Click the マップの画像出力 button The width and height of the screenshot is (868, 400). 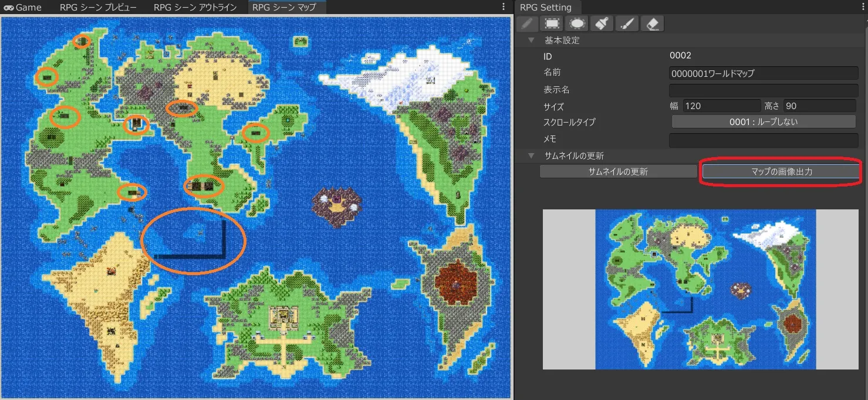click(782, 171)
